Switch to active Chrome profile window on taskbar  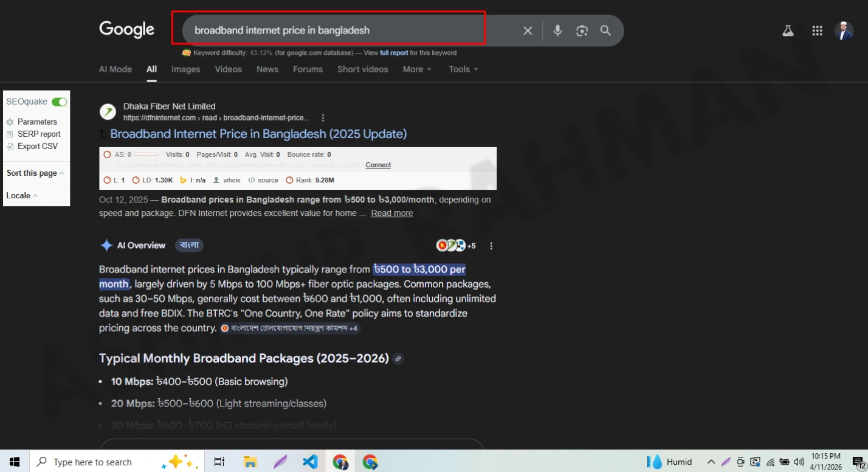tap(340, 462)
